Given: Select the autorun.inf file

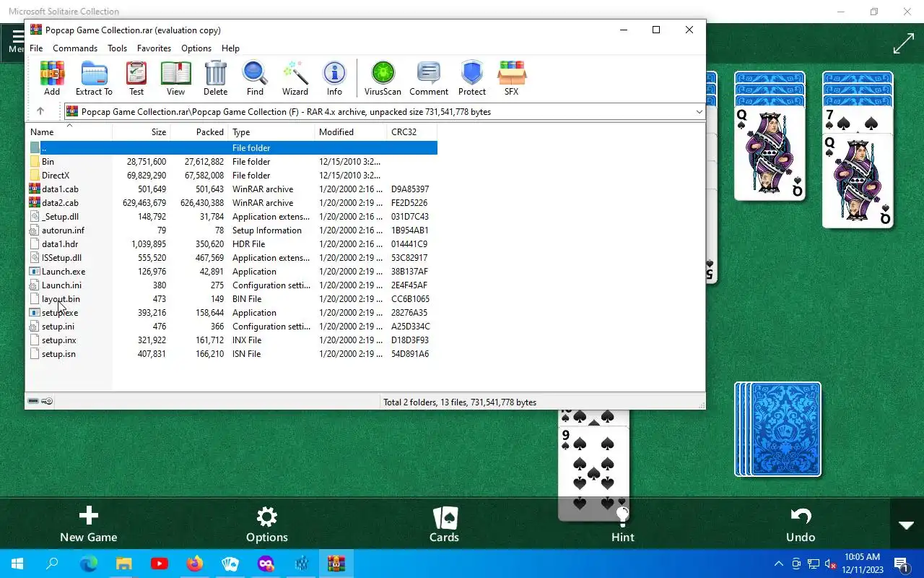Looking at the screenshot, I should [232, 230].
